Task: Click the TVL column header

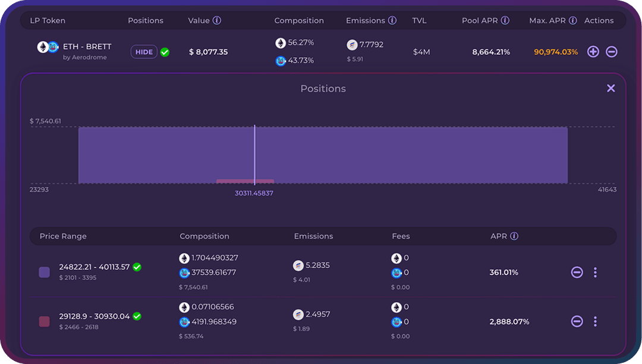Action: [x=419, y=20]
